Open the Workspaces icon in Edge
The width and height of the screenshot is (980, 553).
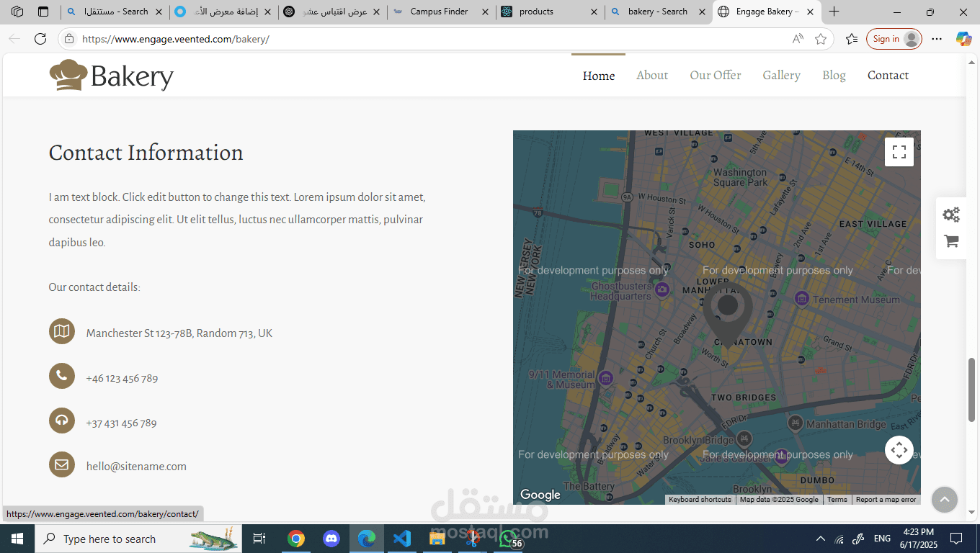tap(17, 12)
